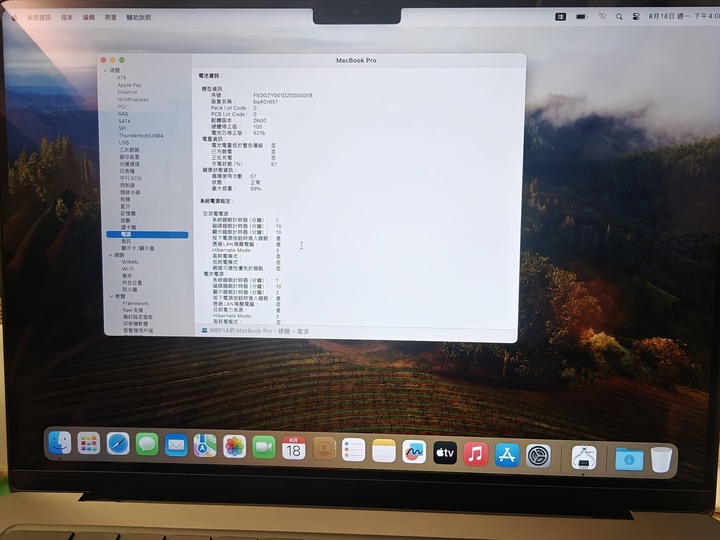
Task: Select NVMExpress in the sidebar
Action: point(133,100)
